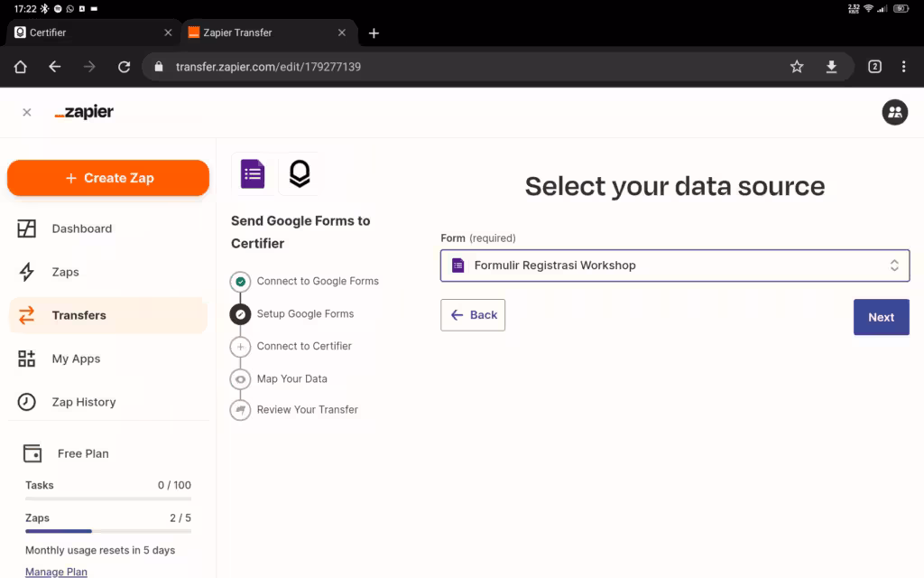Close the Zapier sidebar with X
Image resolution: width=924 pixels, height=578 pixels.
[x=26, y=112]
